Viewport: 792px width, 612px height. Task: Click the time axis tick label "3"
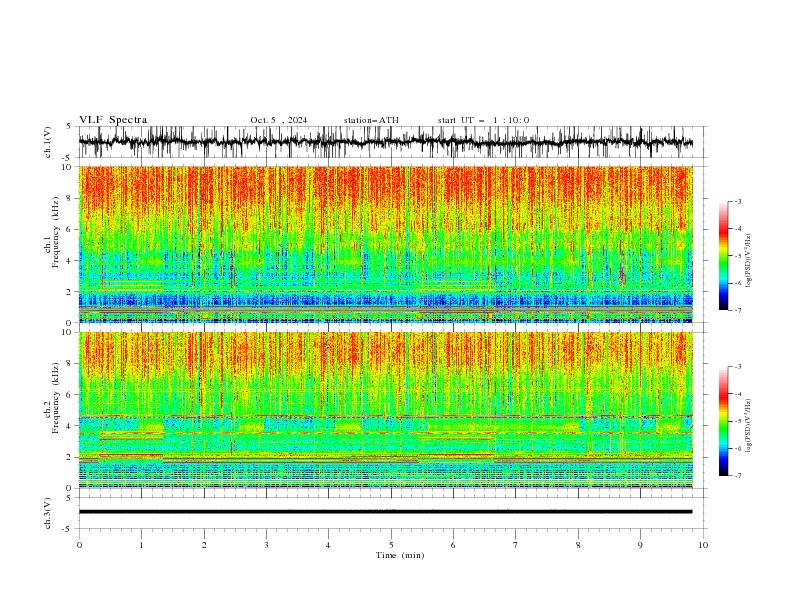[x=266, y=545]
